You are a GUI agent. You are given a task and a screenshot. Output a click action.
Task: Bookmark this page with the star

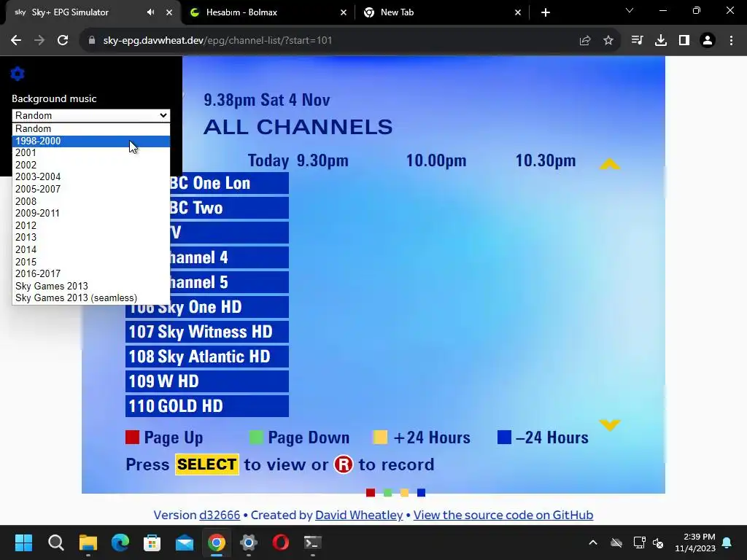608,41
